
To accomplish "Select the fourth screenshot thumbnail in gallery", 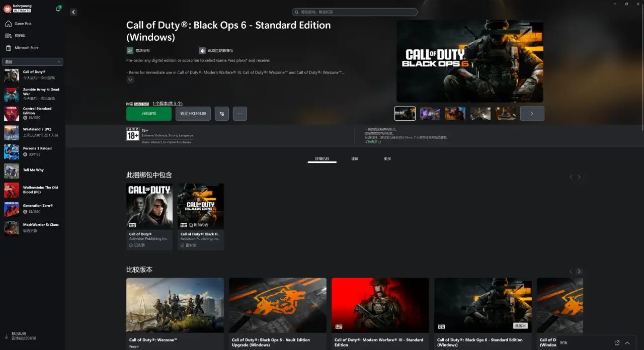I will [x=480, y=114].
